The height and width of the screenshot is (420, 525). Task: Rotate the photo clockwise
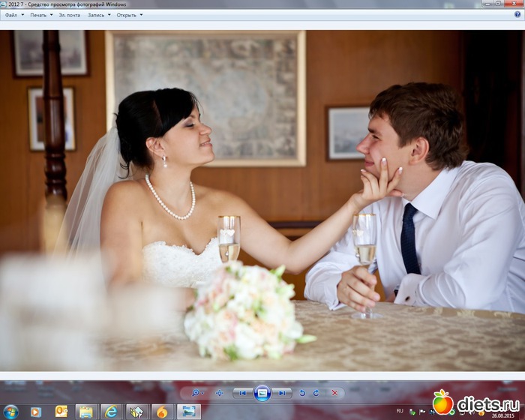pyautogui.click(x=316, y=392)
